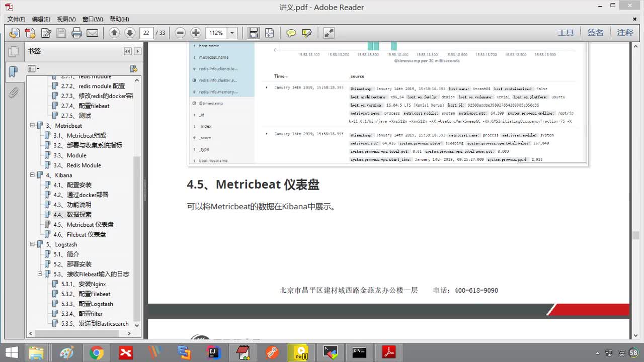Select bookmark 4.5 Metricbeat 仪表盘
Screen dimensions: 644x362
(x=84, y=225)
